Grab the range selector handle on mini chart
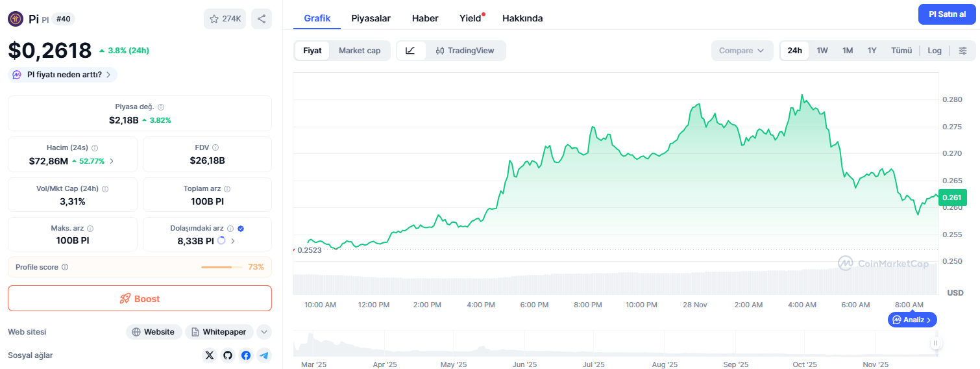The height and width of the screenshot is (369, 980). (x=935, y=343)
